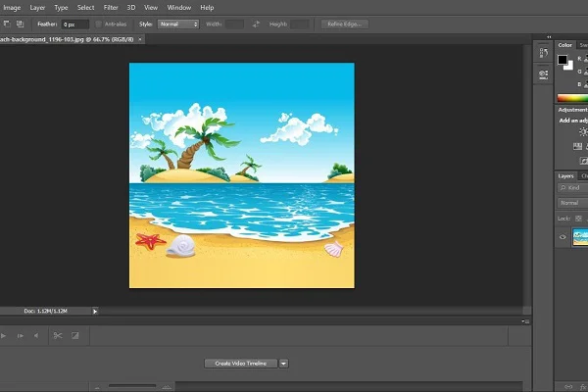Adjust the timeline zoom slider
Screen dimensions: 588x392
coord(132,386)
